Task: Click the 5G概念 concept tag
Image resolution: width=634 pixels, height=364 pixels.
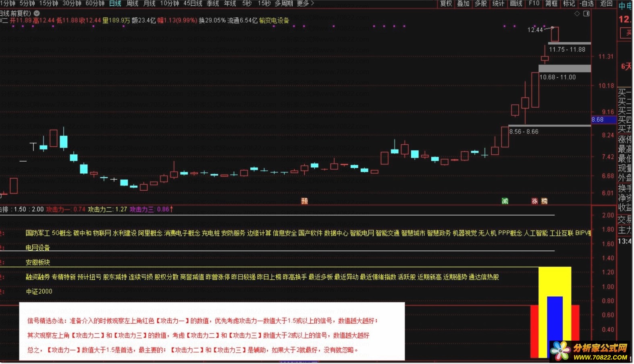Action: pyautogui.click(x=62, y=233)
